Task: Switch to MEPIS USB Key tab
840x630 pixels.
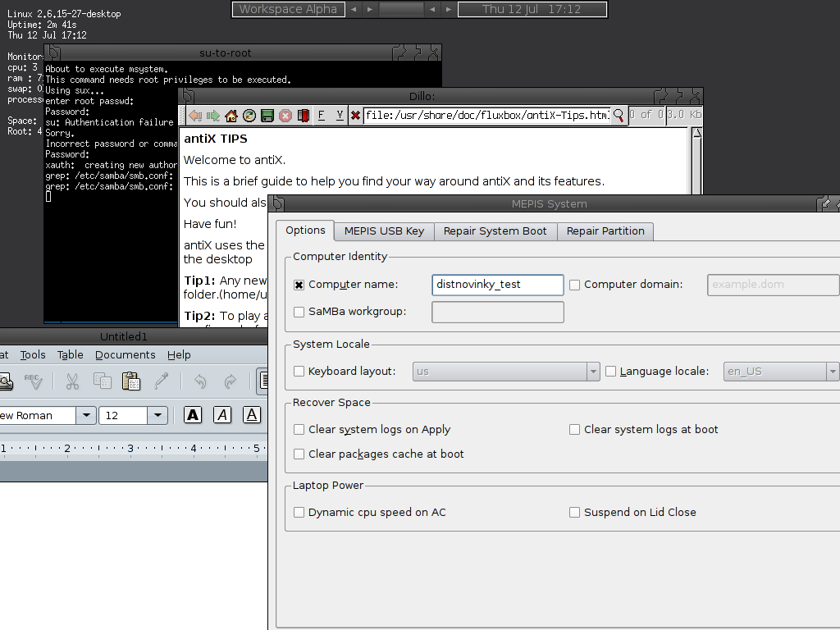Action: pos(384,231)
